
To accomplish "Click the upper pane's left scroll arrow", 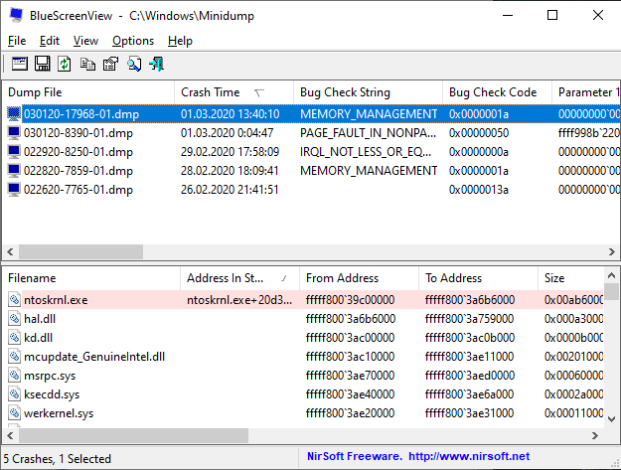I will click(x=10, y=252).
